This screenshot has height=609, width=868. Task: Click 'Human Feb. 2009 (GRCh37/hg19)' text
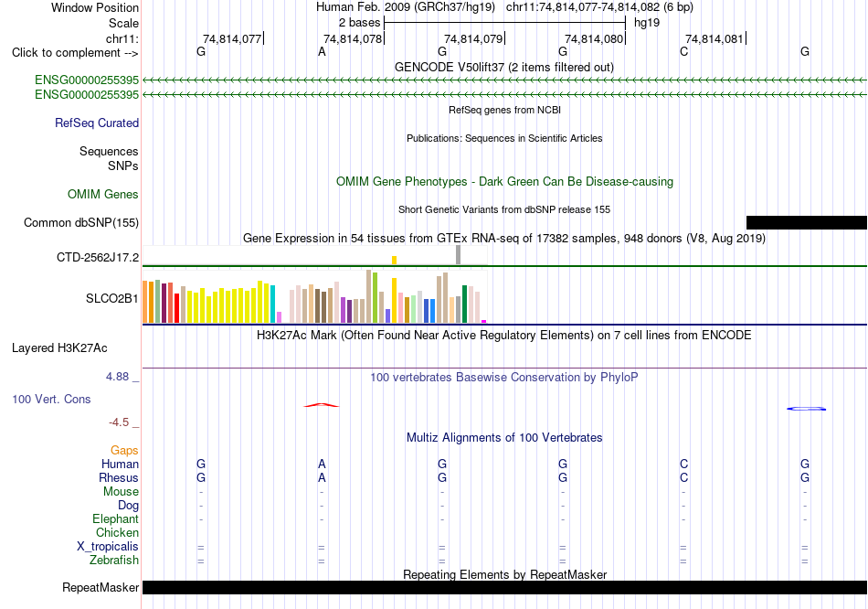[406, 7]
